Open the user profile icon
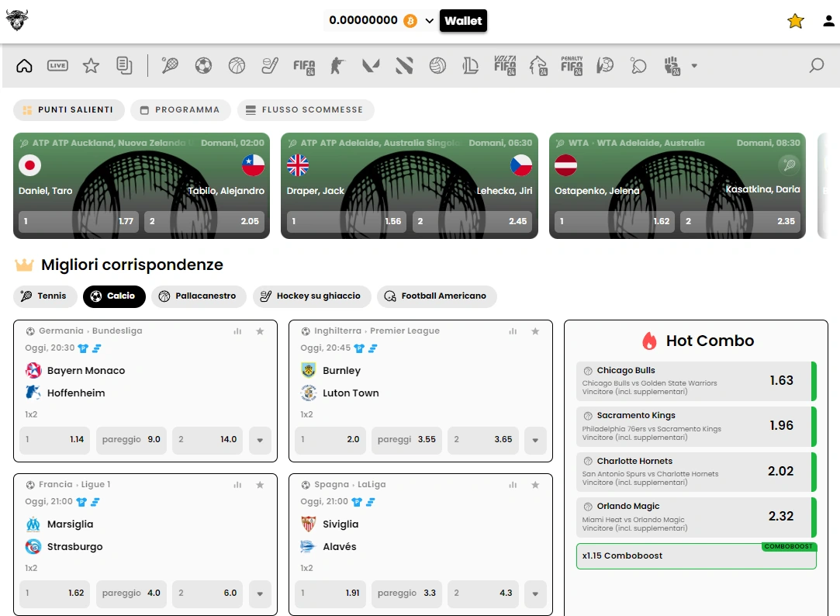 pos(828,21)
